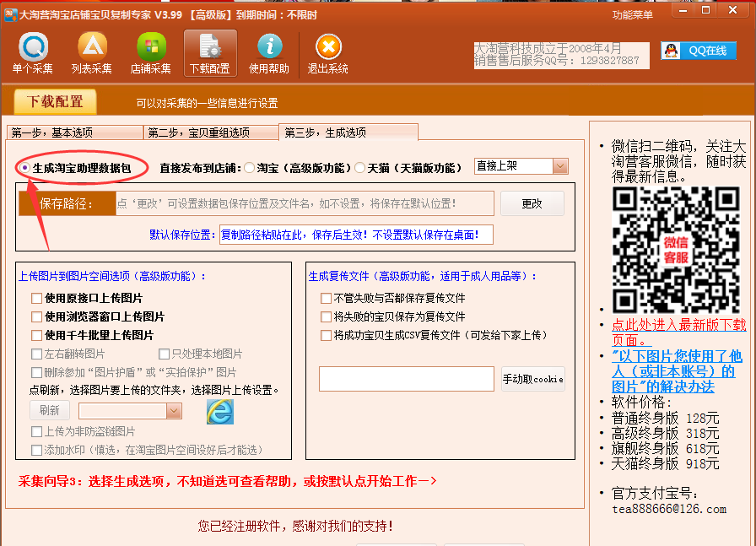This screenshot has width=756, height=546.
Task: Select 淘宝（高级版功能） publish radio button
Action: tap(249, 168)
